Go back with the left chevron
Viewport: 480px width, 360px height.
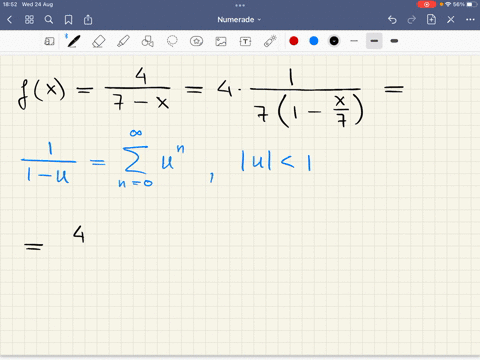tap(9, 20)
